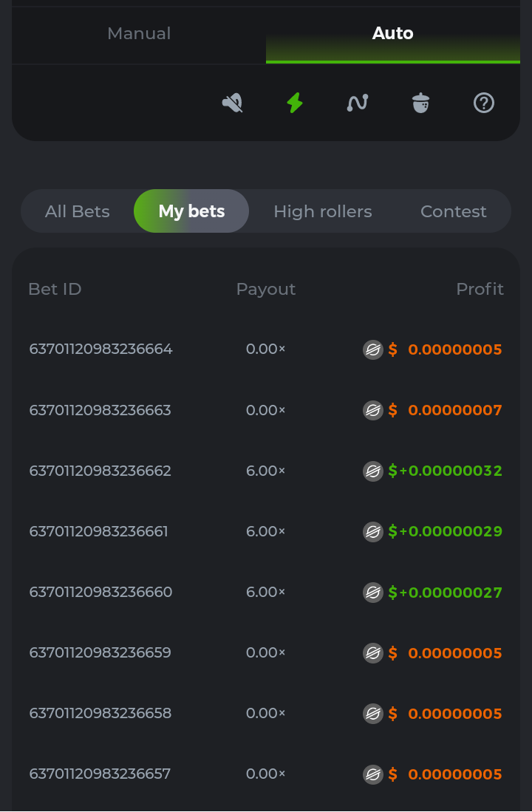Toggle the green lightning turbo mode

pos(295,103)
